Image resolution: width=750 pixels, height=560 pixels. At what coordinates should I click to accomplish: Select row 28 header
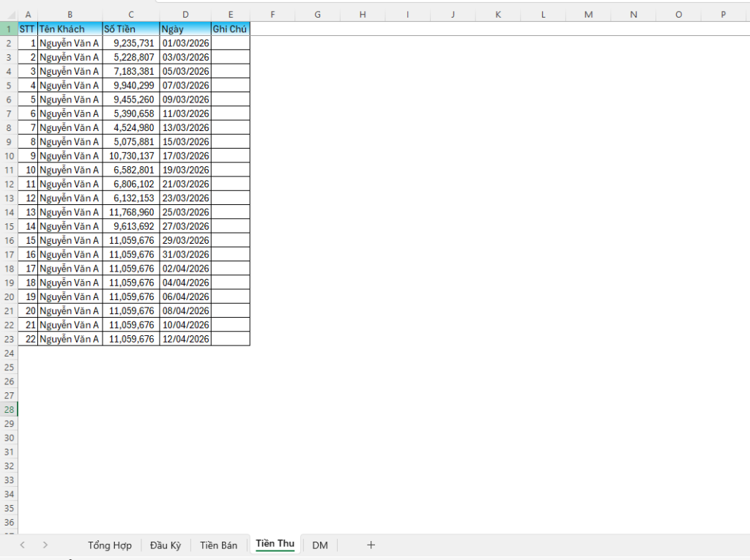coord(9,409)
